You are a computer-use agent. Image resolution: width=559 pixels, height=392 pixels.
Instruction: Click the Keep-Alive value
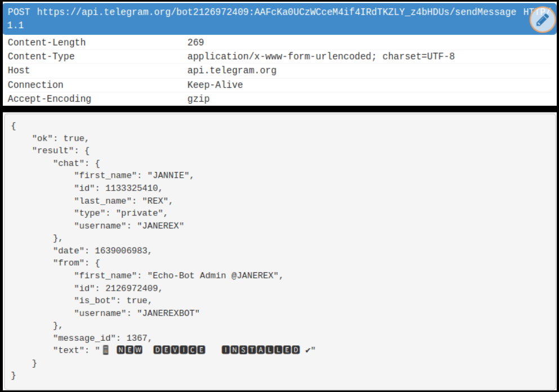point(215,84)
